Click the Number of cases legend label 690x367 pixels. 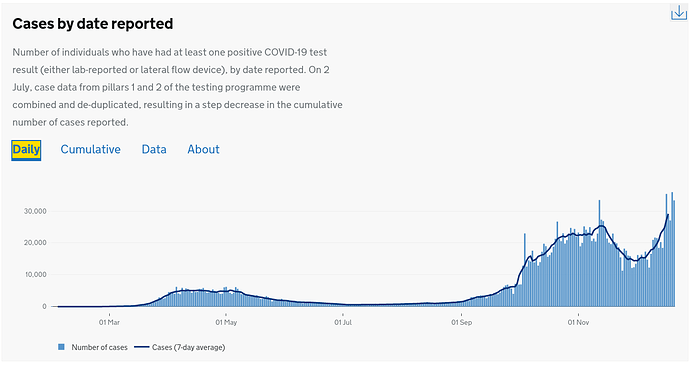(99, 347)
